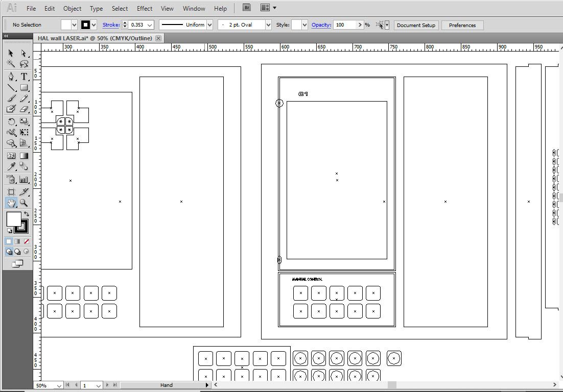Select the Direct Selection tool
The height and width of the screenshot is (392, 563).
coord(24,53)
